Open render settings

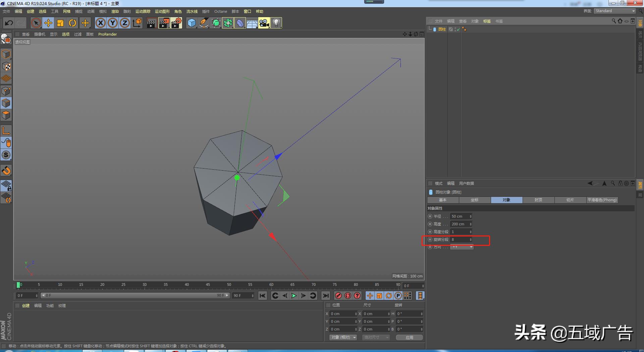(176, 23)
